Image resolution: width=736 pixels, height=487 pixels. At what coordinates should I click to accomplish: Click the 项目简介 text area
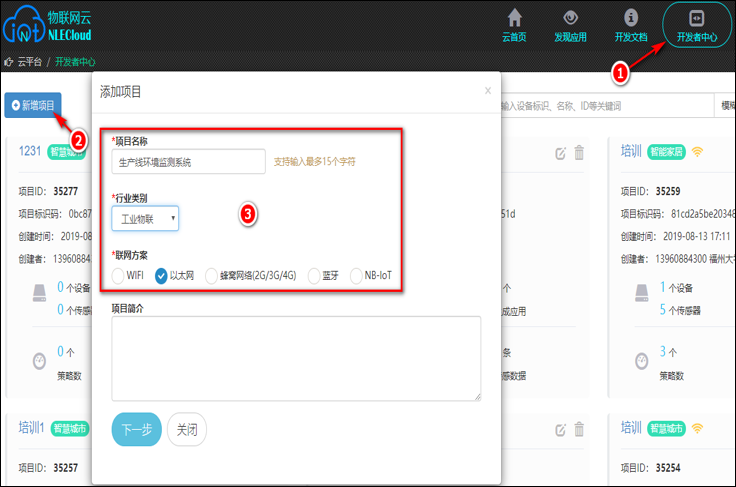[296, 358]
